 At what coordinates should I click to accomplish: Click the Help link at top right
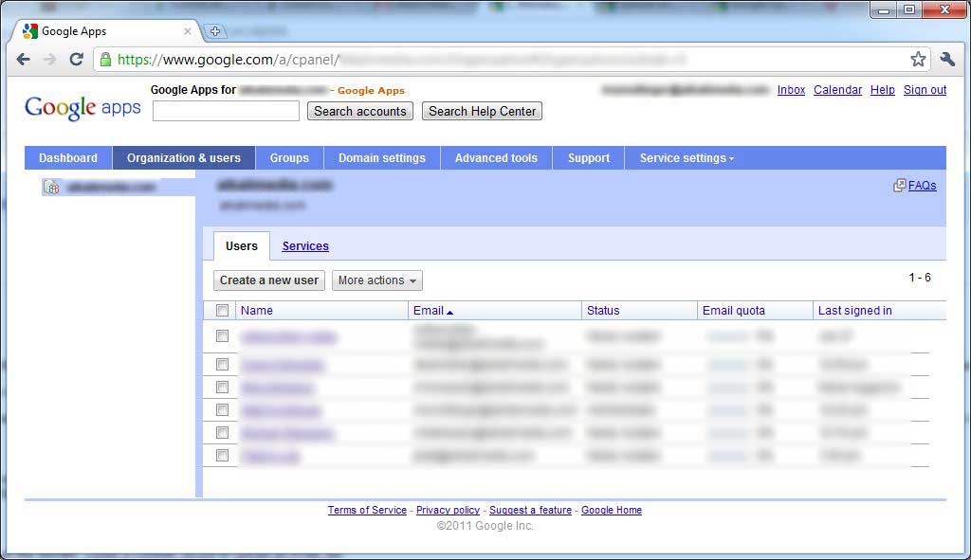coord(883,90)
